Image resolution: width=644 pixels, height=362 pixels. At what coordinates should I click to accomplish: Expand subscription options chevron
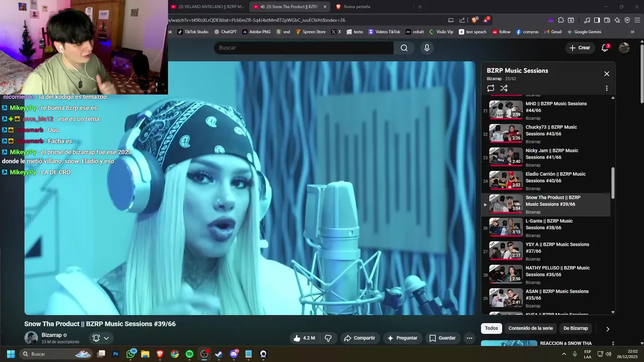pyautogui.click(x=106, y=338)
